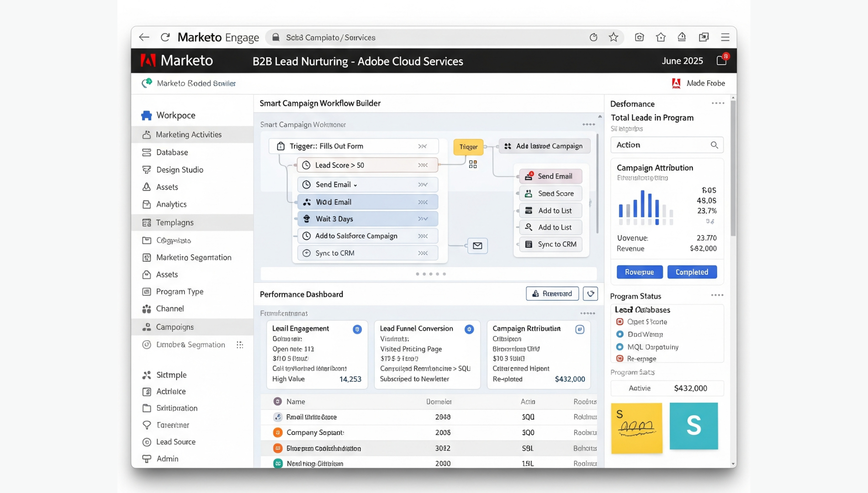The image size is (868, 493).
Task: Click Send Email action in flow list
Action: click(x=550, y=176)
